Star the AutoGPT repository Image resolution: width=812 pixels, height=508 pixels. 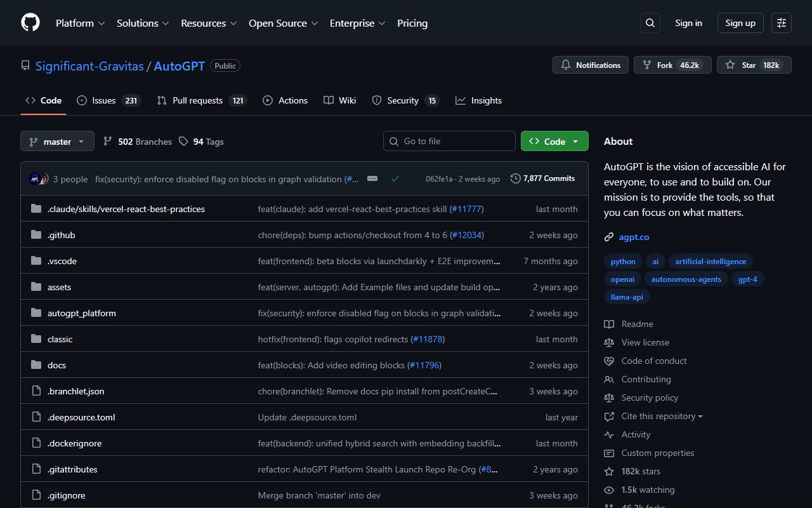749,65
